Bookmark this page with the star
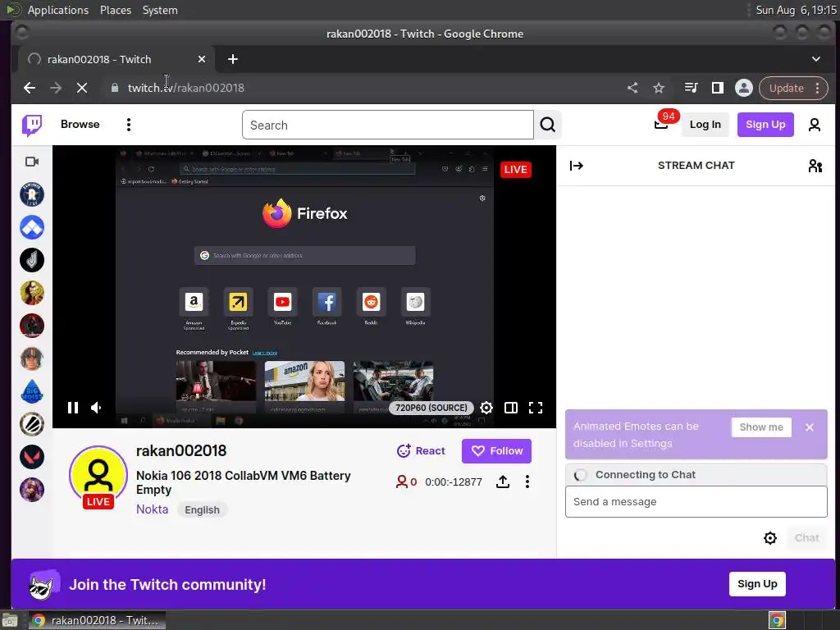The image size is (840, 630). coord(659,88)
